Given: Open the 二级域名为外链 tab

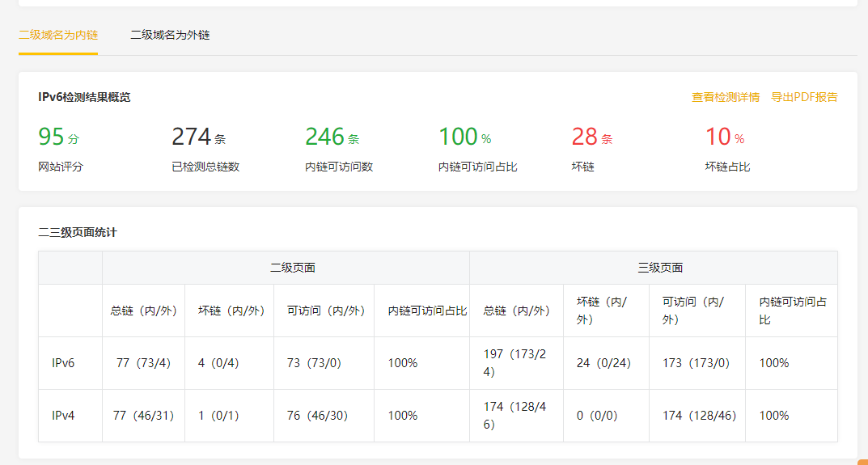Looking at the screenshot, I should coord(170,36).
